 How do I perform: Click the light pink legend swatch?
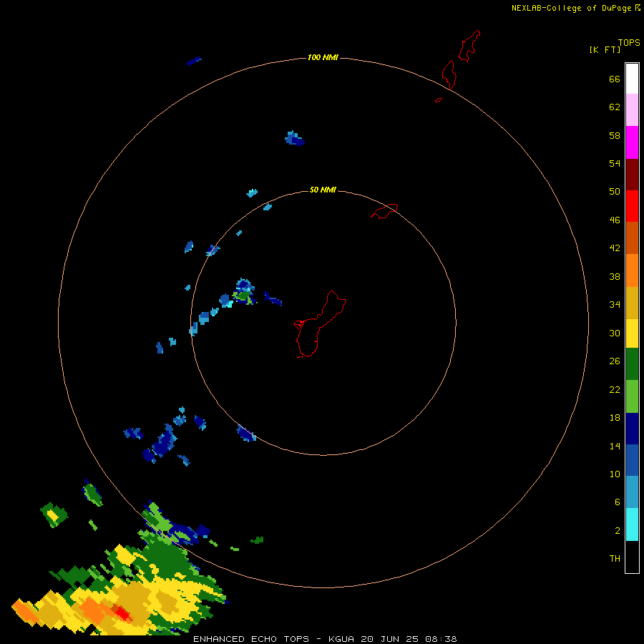pos(632,109)
